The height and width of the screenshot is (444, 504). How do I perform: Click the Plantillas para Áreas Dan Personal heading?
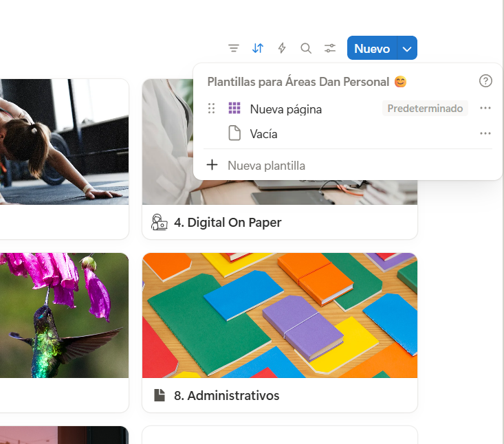click(x=298, y=82)
